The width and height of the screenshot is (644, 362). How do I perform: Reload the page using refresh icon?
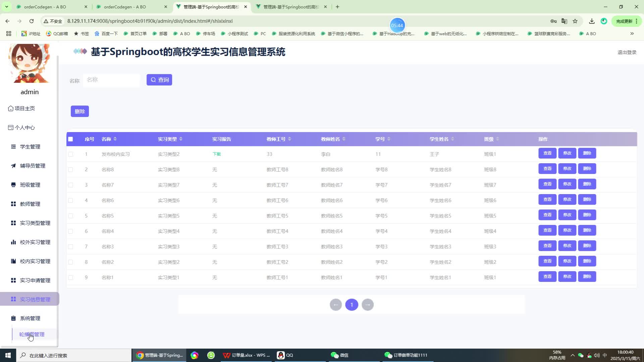(32, 21)
